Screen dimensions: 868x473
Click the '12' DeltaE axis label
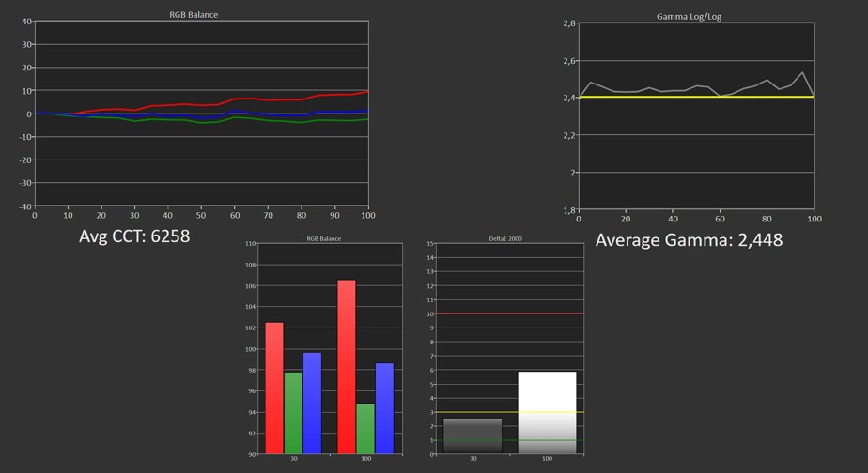(430, 286)
